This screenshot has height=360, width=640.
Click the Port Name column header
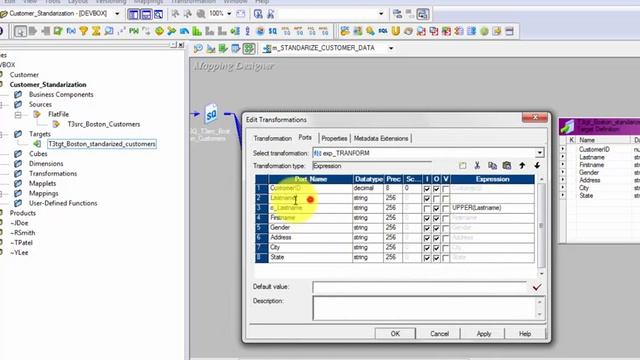(311, 179)
